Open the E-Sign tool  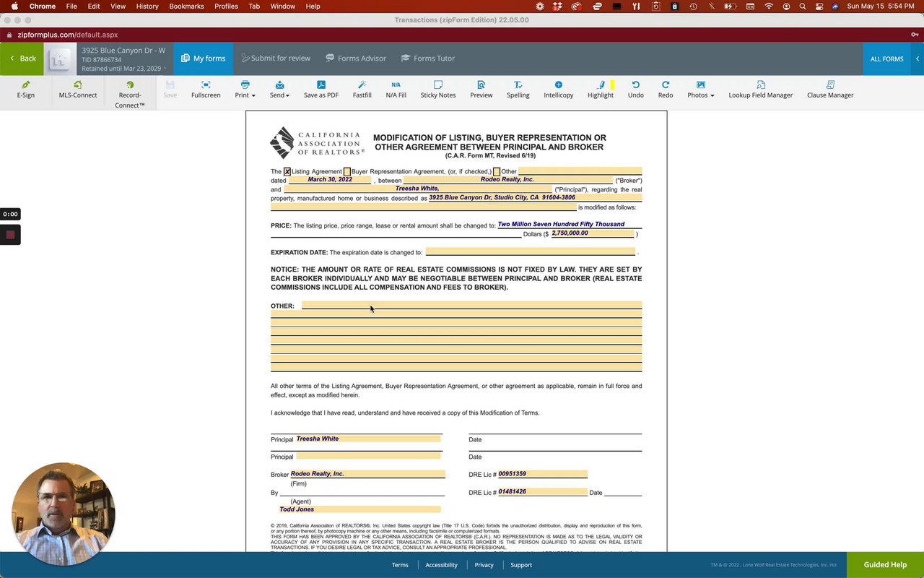(26, 90)
